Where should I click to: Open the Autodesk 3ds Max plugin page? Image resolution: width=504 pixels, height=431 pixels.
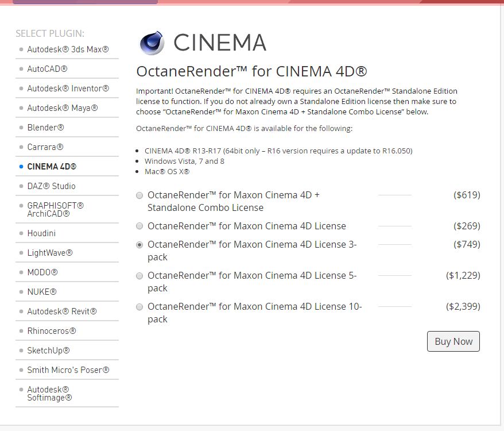click(68, 49)
